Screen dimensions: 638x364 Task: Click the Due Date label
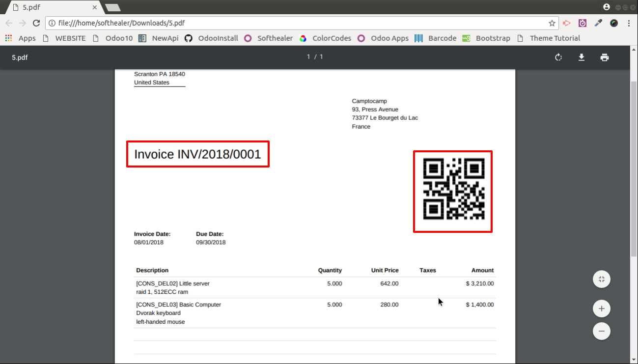(x=210, y=234)
